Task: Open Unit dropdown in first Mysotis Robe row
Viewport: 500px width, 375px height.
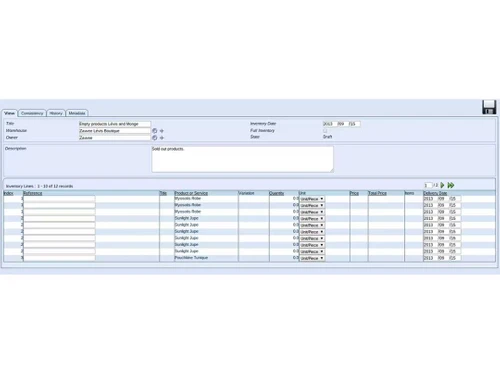Action: [312, 199]
